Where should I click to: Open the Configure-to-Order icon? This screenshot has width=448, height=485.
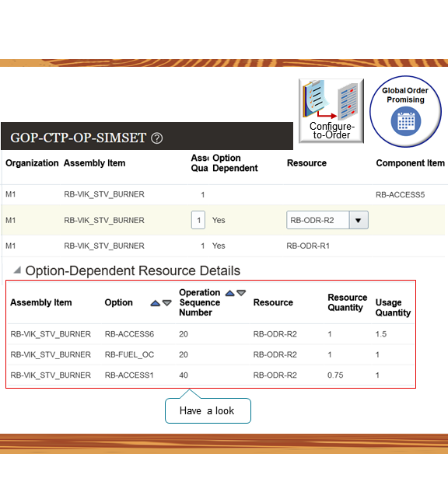(x=331, y=110)
